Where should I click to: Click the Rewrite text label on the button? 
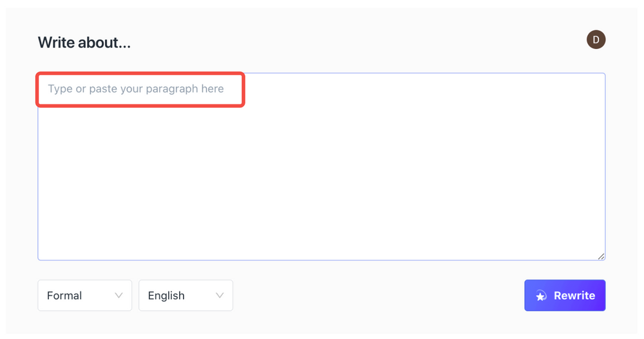(x=574, y=296)
